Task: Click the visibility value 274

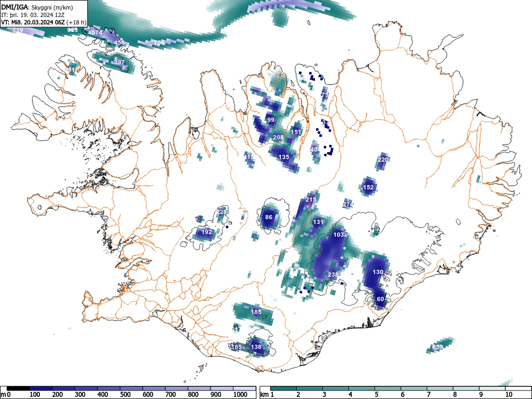Action: click(x=348, y=205)
